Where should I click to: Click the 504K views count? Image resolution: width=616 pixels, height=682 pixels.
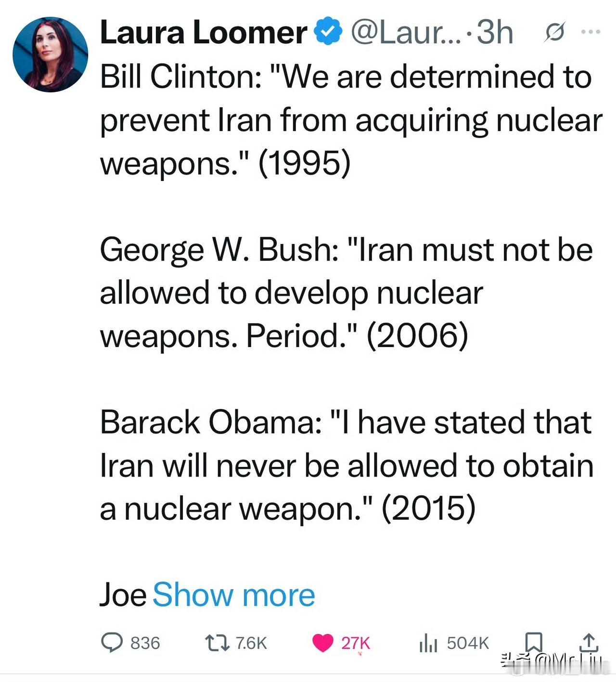pyautogui.click(x=468, y=643)
